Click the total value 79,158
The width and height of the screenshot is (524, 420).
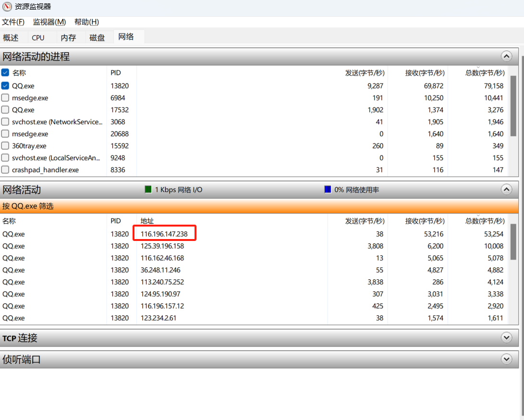pyautogui.click(x=494, y=86)
